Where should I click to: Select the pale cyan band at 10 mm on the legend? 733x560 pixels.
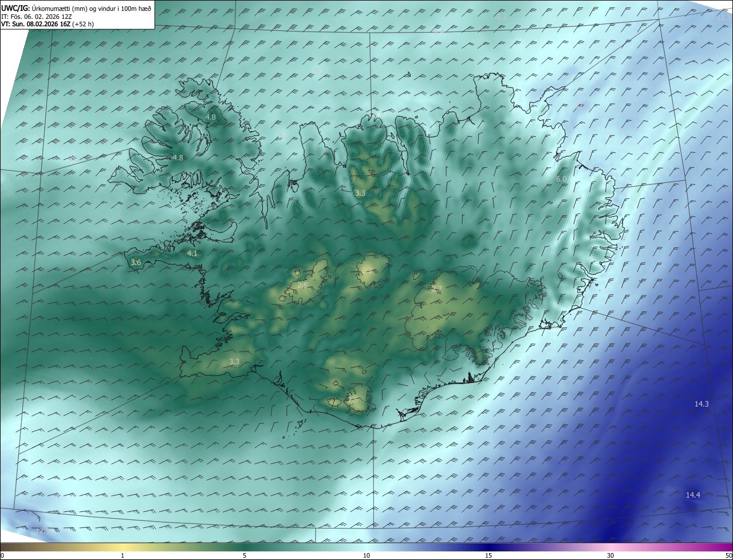(x=366, y=547)
